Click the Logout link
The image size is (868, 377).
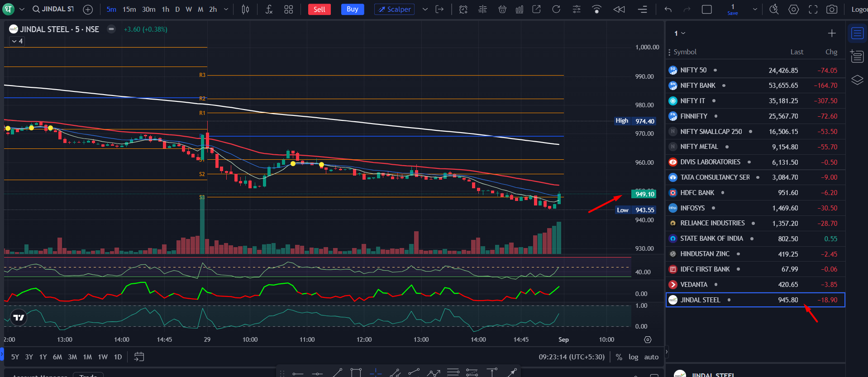click(859, 9)
